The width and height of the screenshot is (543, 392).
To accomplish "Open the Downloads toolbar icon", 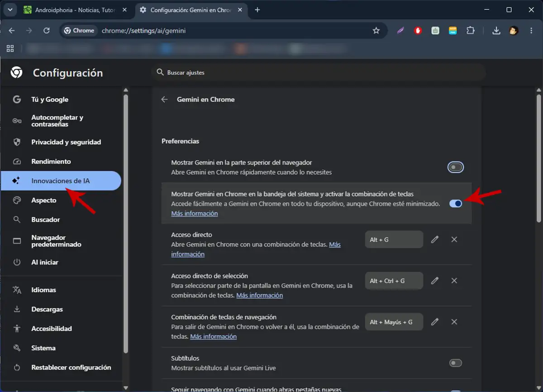I will click(496, 31).
